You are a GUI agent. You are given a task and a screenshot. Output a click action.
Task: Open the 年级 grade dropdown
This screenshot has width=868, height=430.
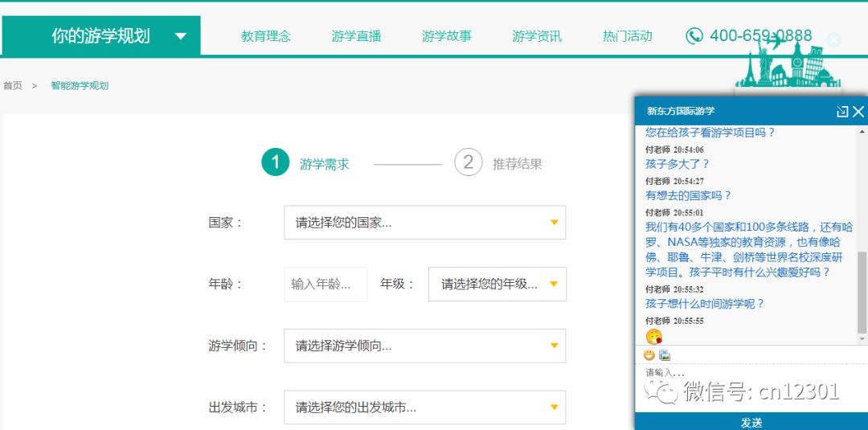497,284
